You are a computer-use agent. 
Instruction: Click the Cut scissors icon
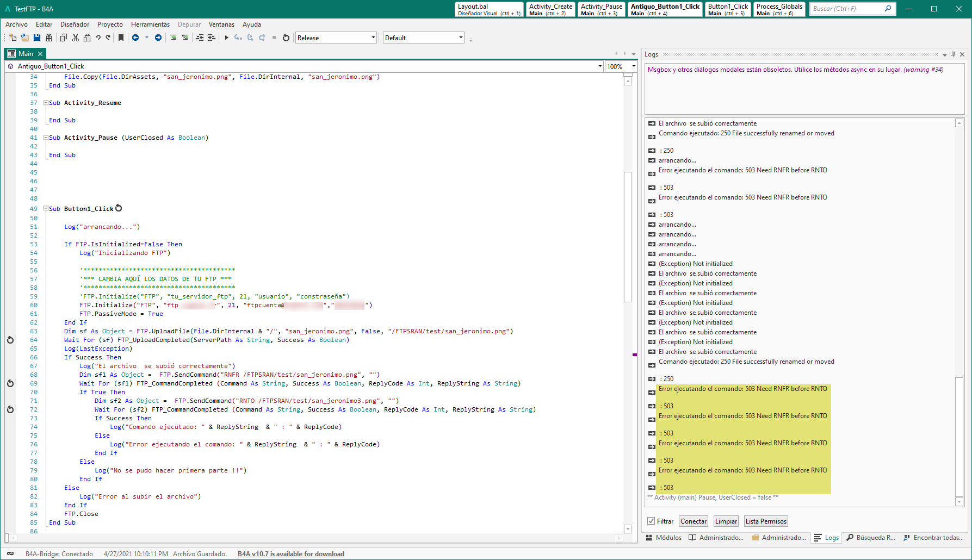(x=76, y=38)
